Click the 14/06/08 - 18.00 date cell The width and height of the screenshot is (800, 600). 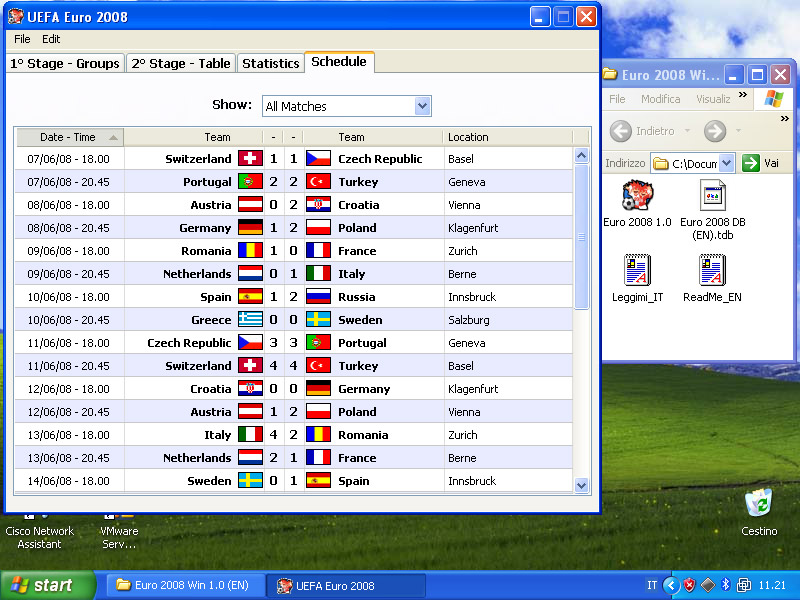(68, 481)
